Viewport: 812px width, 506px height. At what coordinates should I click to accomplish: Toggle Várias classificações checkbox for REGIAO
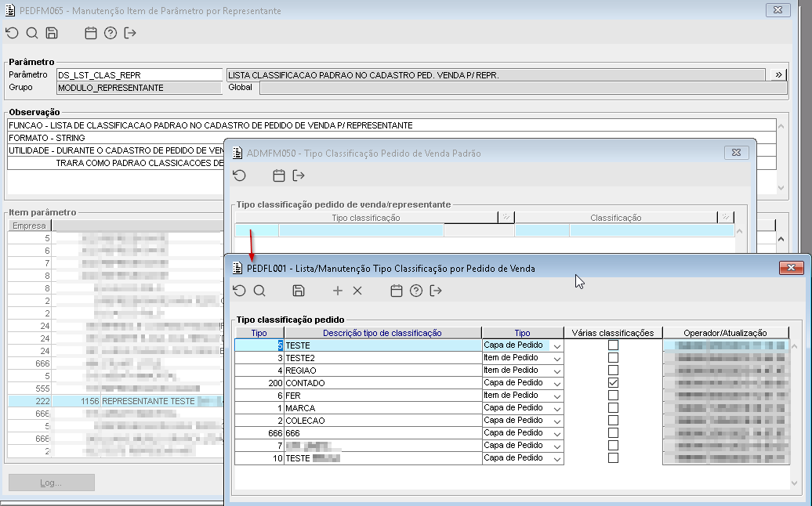coord(613,370)
